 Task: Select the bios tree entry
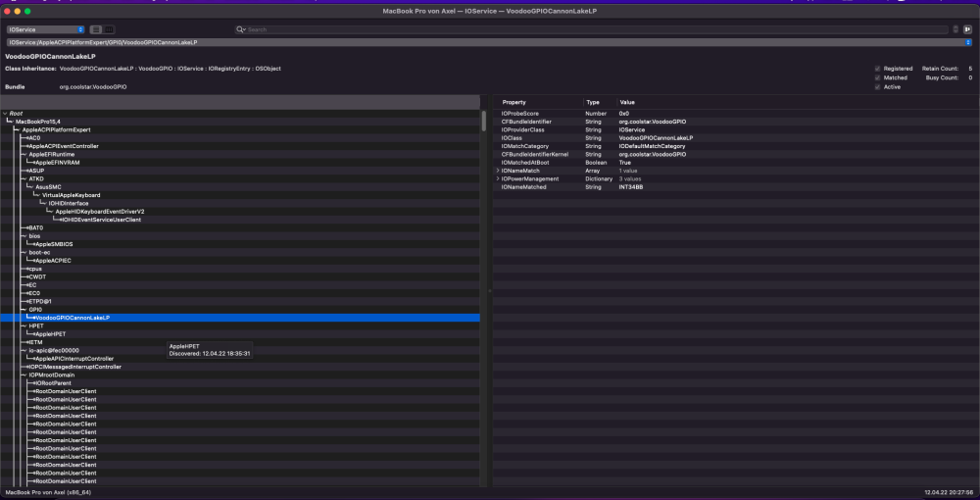pos(34,236)
